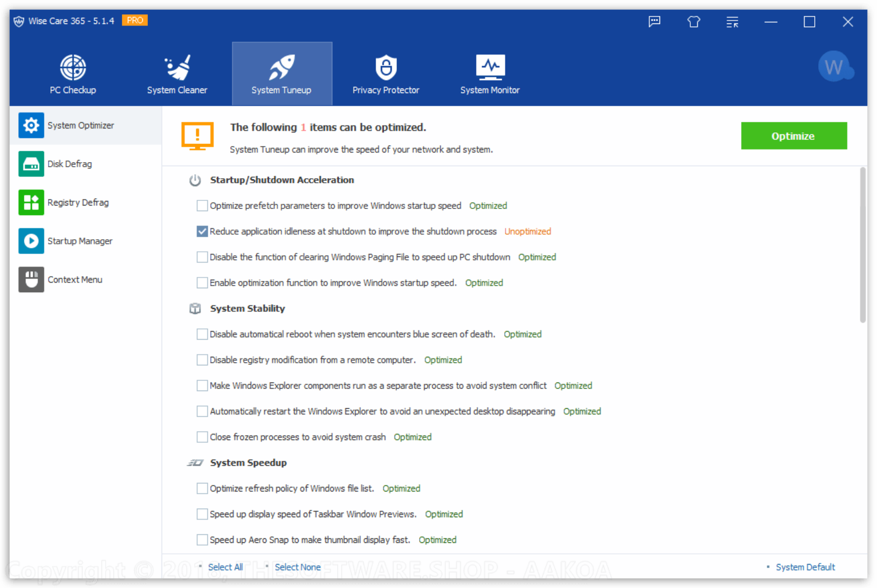Open the System Cleaner broom icon
Viewport: 877px width, 588px height.
click(x=178, y=67)
